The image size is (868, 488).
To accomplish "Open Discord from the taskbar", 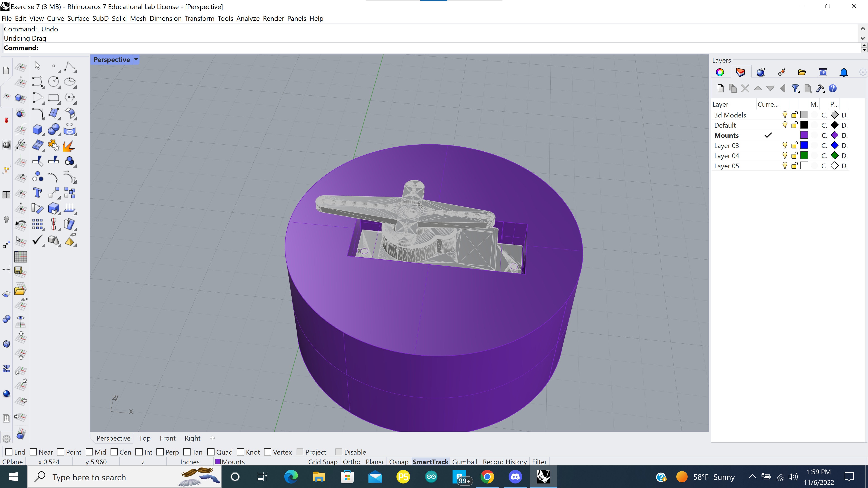I will (515, 476).
